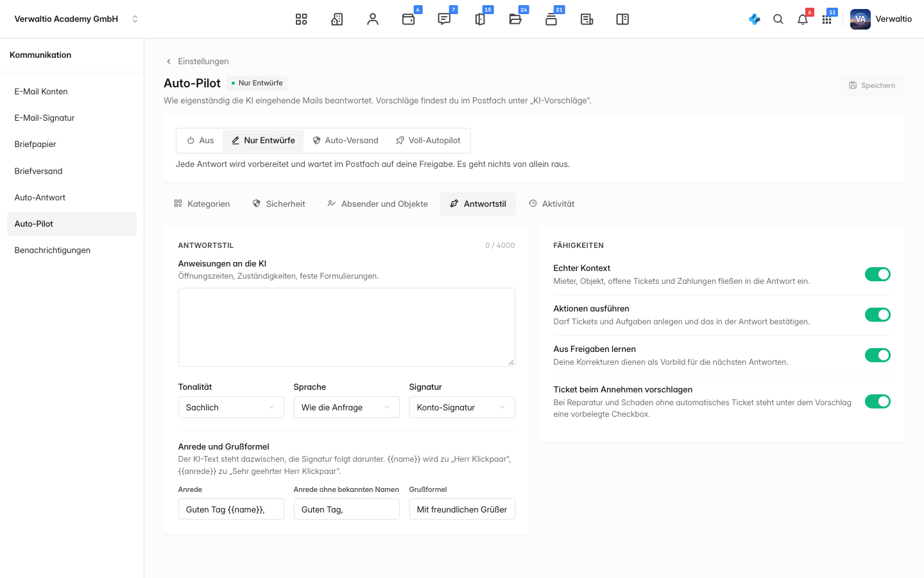Viewport: 924px width, 578px height.
Task: Select the Voll-Autopilot mode button
Action: tap(428, 141)
